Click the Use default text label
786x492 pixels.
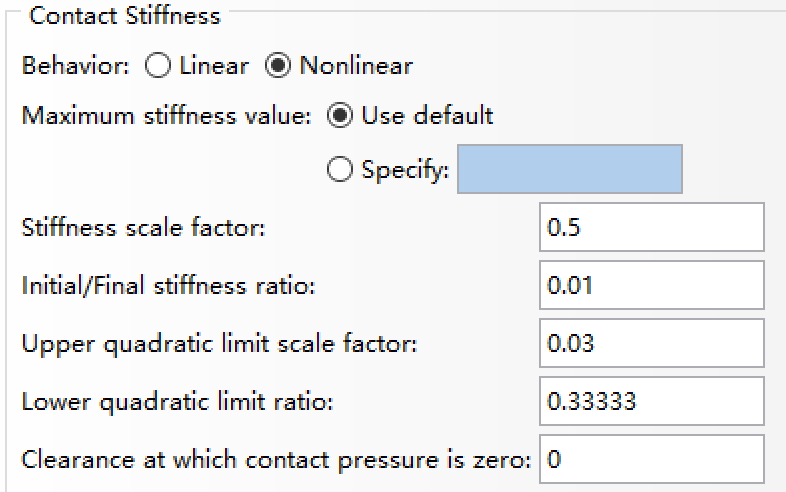427,116
